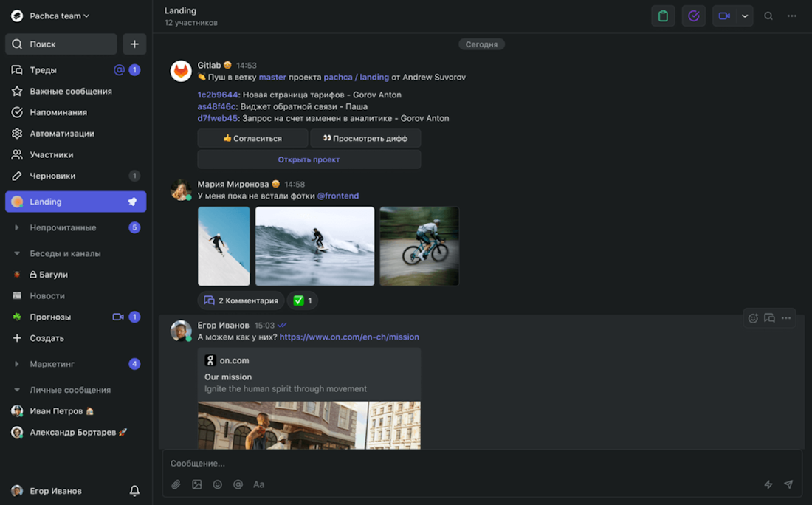The width and height of the screenshot is (812, 505).
Task: Go to Напоминания in sidebar
Action: point(58,112)
